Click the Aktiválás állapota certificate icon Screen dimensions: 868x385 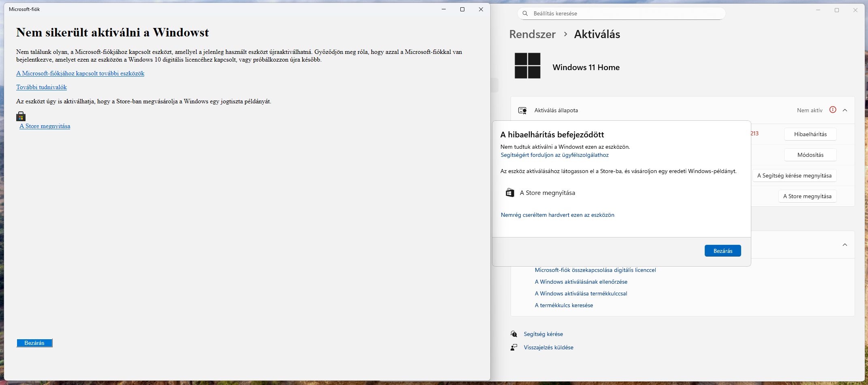(522, 110)
